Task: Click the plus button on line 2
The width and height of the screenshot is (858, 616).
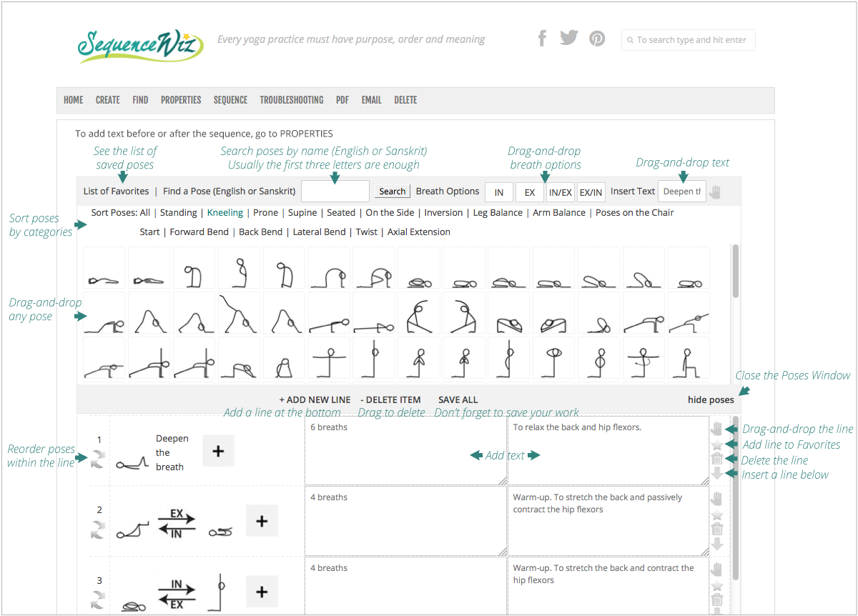Action: (262, 521)
